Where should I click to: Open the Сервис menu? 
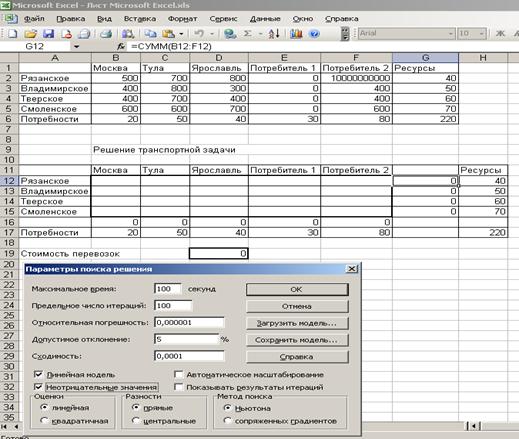click(x=223, y=19)
